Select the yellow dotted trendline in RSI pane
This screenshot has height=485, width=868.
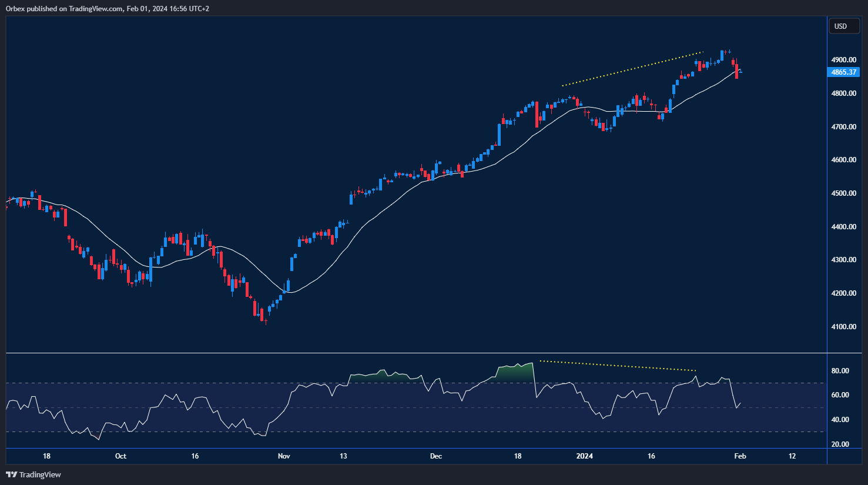coord(617,366)
